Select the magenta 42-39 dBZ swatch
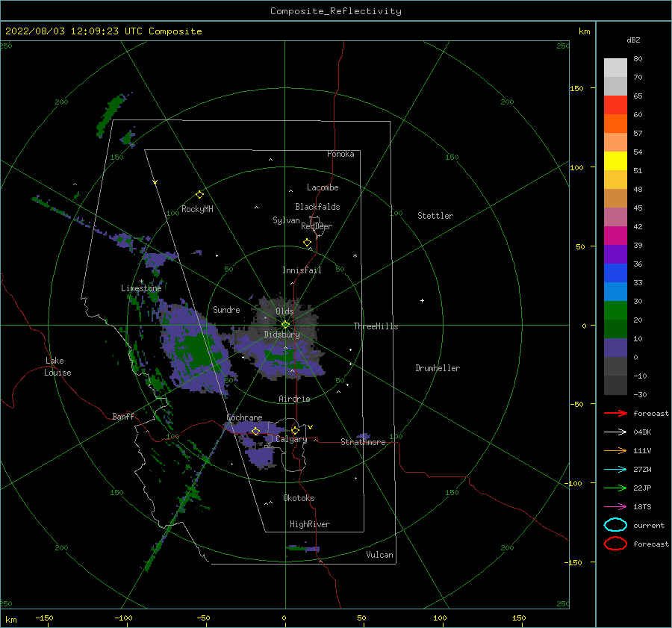 tap(615, 235)
